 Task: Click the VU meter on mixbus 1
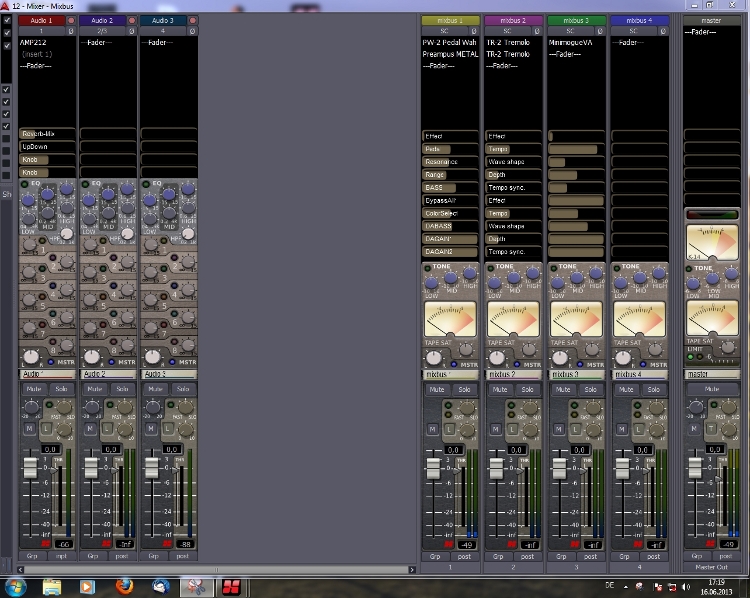click(450, 321)
